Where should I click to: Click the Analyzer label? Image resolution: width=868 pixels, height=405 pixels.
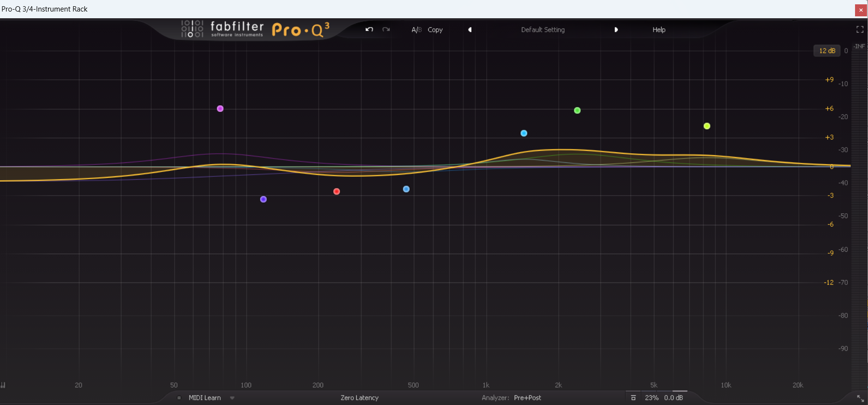click(x=495, y=398)
